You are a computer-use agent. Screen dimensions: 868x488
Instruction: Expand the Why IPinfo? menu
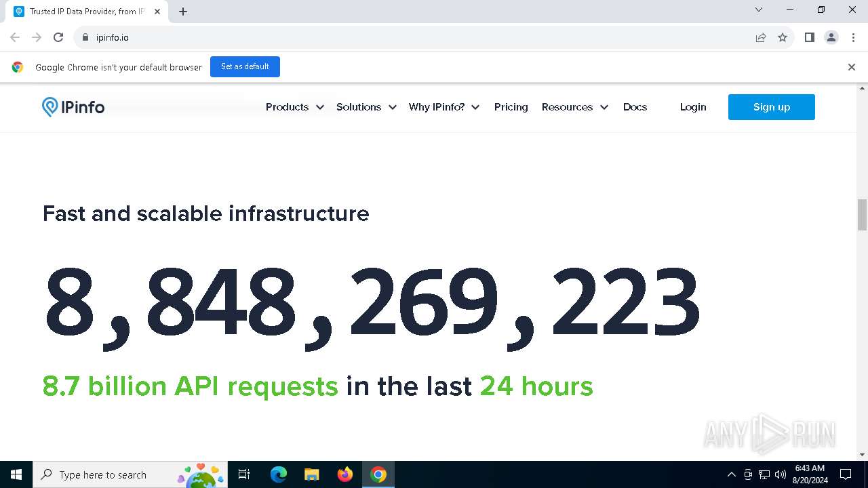tap(444, 107)
